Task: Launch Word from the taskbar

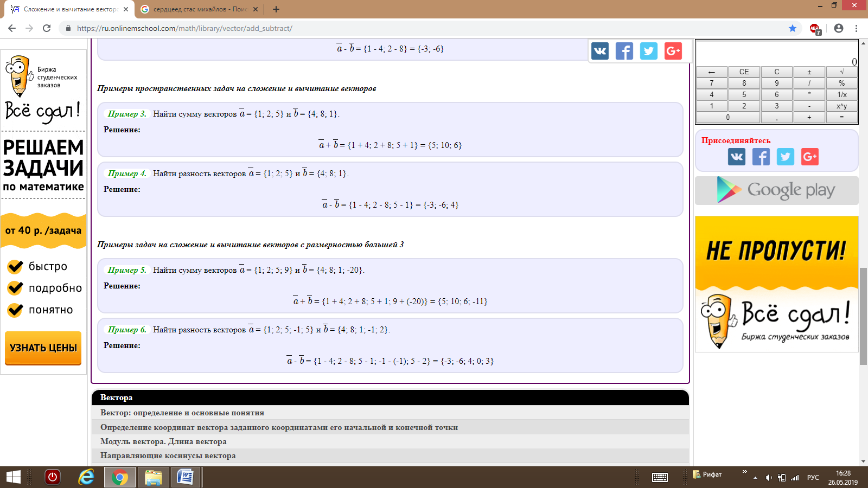Action: coord(186,477)
